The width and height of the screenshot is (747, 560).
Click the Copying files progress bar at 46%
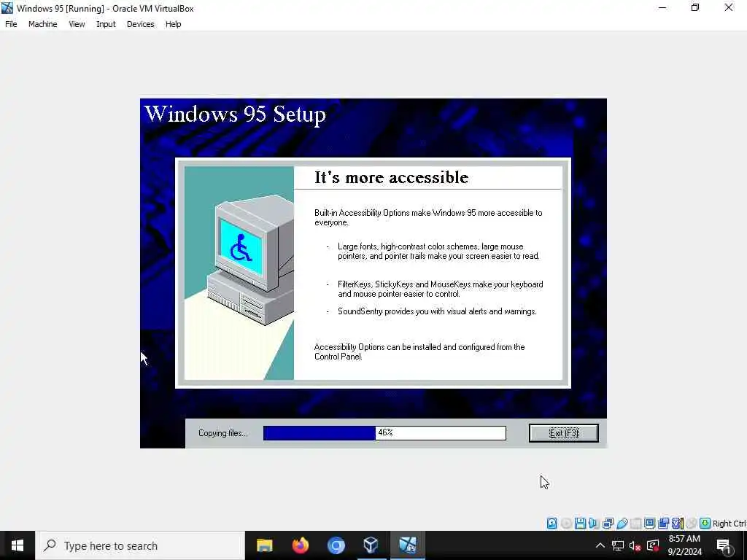click(384, 433)
